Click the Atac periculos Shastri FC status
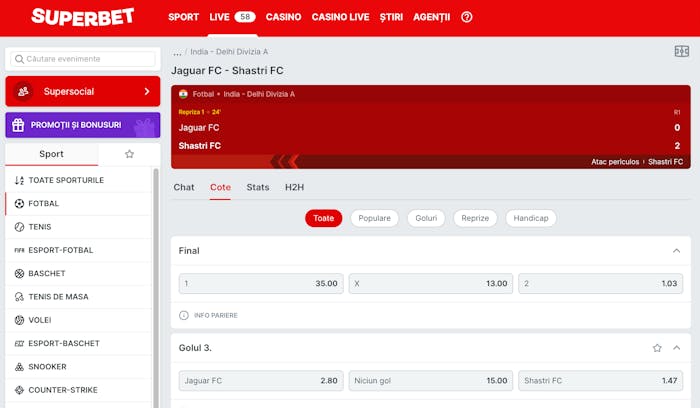The image size is (700, 408). [637, 162]
